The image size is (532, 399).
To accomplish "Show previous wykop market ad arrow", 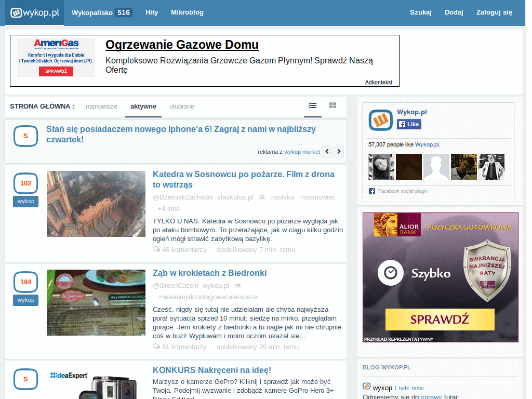I will pos(327,152).
